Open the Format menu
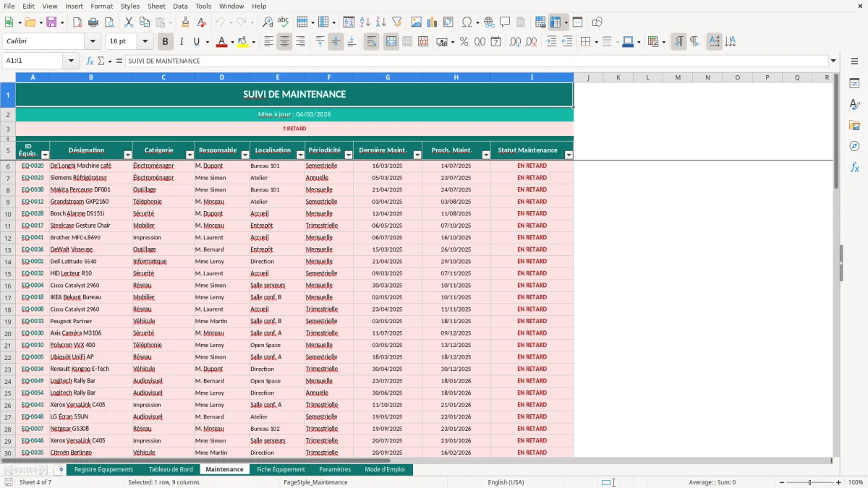The width and height of the screenshot is (868, 488). coord(101,6)
